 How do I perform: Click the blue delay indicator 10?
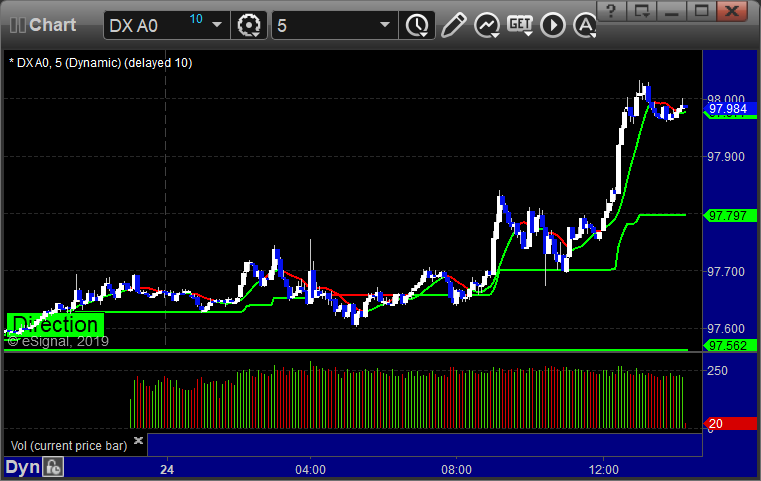click(x=196, y=19)
